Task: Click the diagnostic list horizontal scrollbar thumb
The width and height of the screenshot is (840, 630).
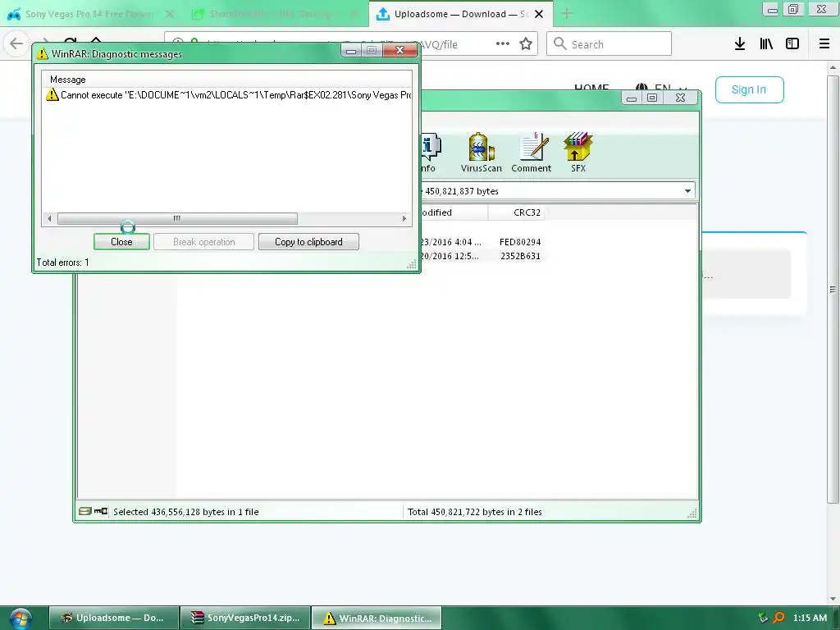Action: tap(177, 218)
